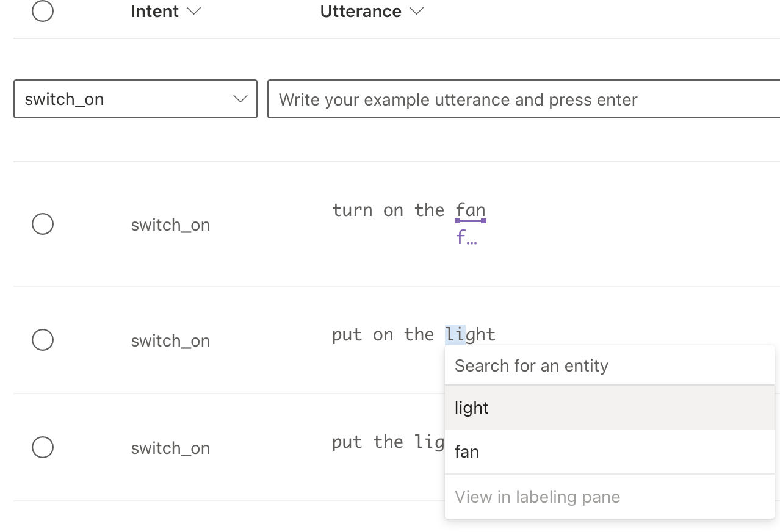Click the Intent column header

pyautogui.click(x=154, y=11)
